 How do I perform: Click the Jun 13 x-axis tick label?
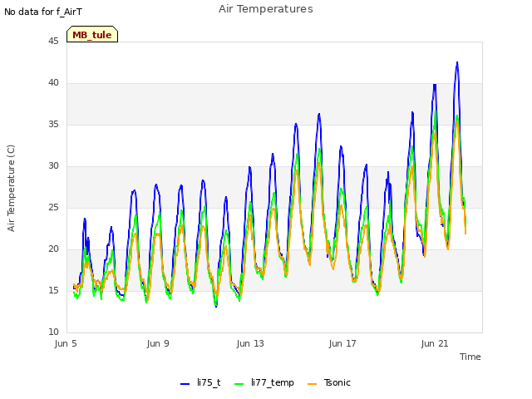coord(250,343)
